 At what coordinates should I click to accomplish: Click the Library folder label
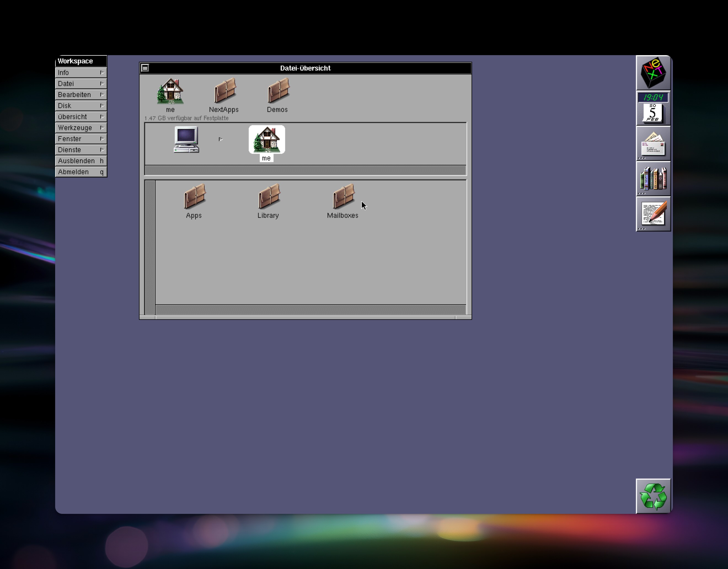click(268, 215)
